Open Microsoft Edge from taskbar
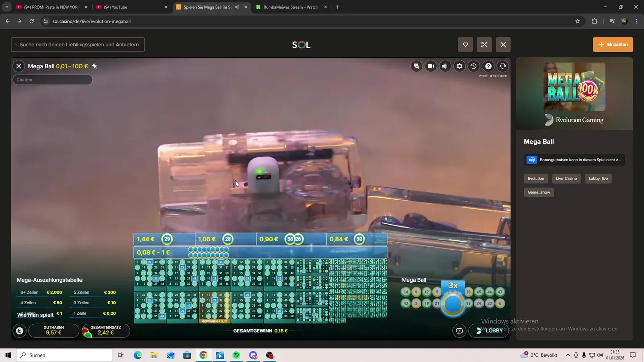 coord(138,355)
